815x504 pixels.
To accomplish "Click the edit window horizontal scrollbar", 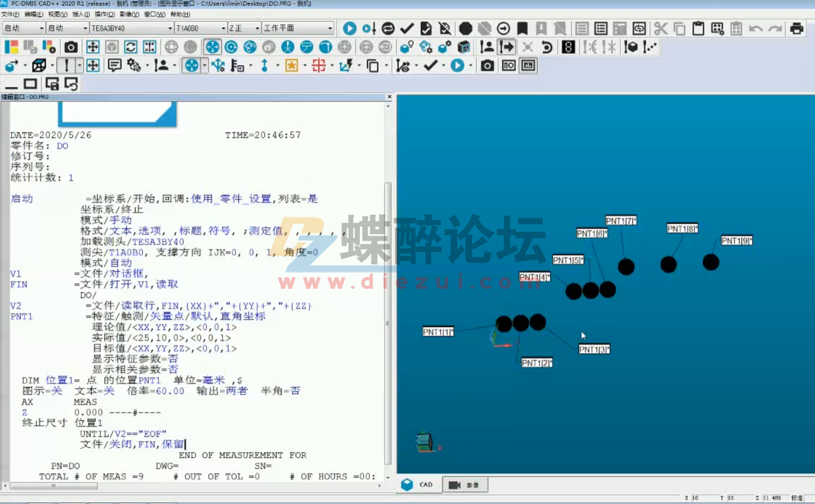I will pos(53,485).
